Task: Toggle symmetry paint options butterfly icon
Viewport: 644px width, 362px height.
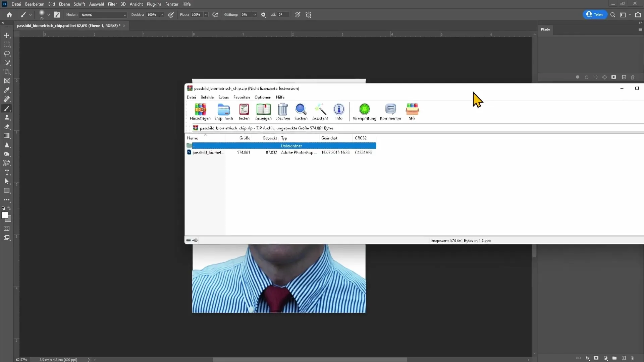Action: pos(309,15)
